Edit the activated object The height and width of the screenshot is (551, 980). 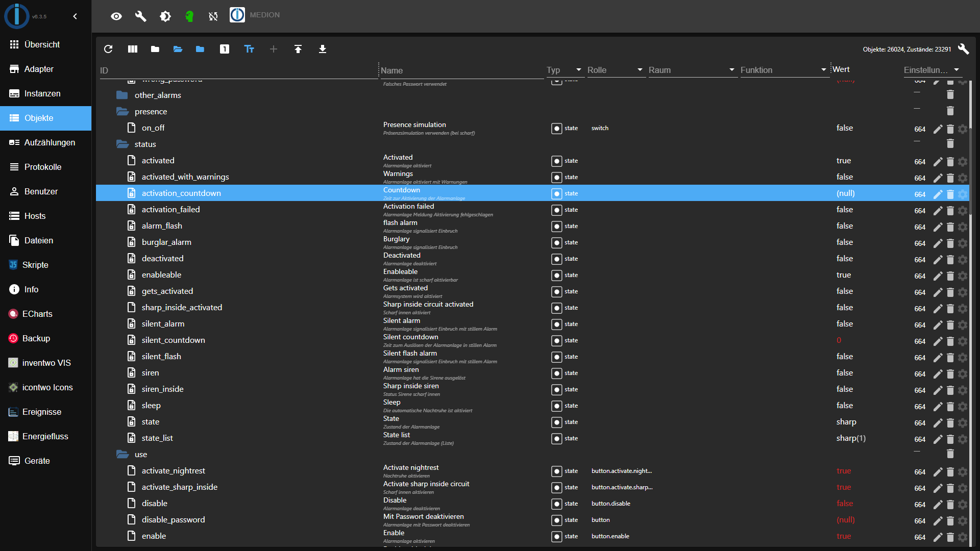tap(938, 162)
